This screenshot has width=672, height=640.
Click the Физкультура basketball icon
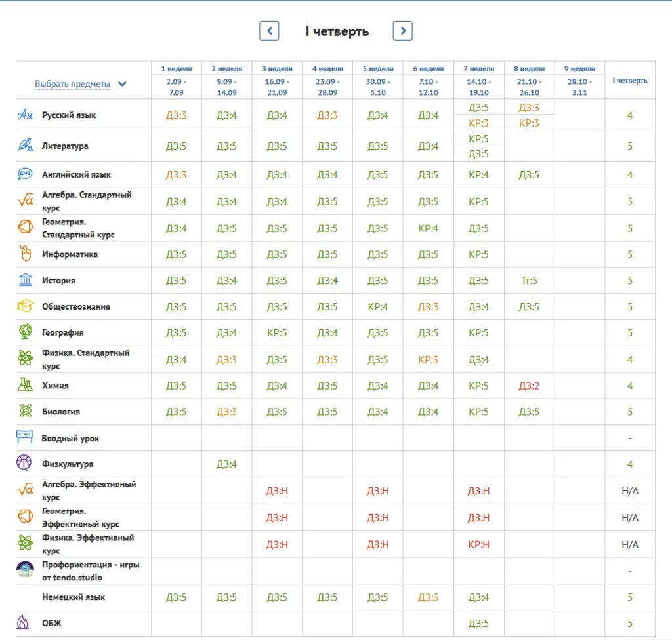point(24,463)
